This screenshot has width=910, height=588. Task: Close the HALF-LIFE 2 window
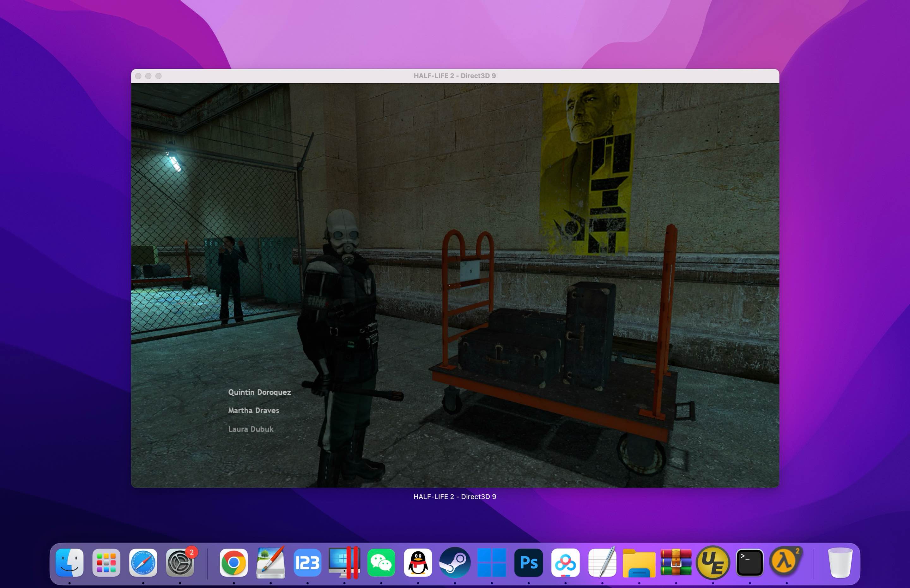tap(138, 76)
